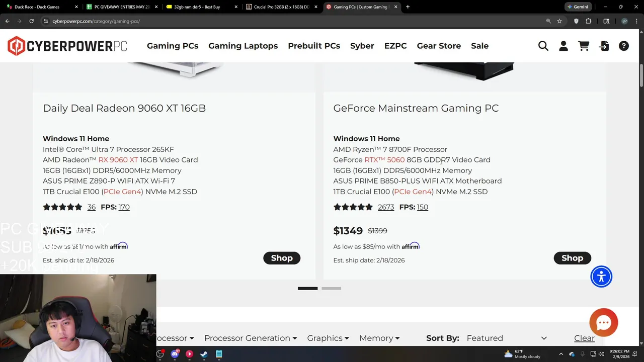Open the Sort By Featured combo box
The height and width of the screenshot is (362, 644).
[506, 338]
